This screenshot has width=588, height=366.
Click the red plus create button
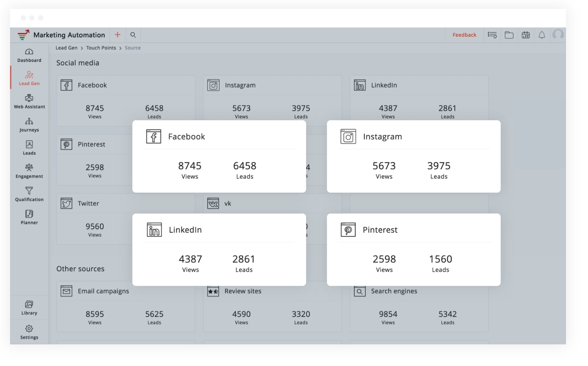(117, 35)
